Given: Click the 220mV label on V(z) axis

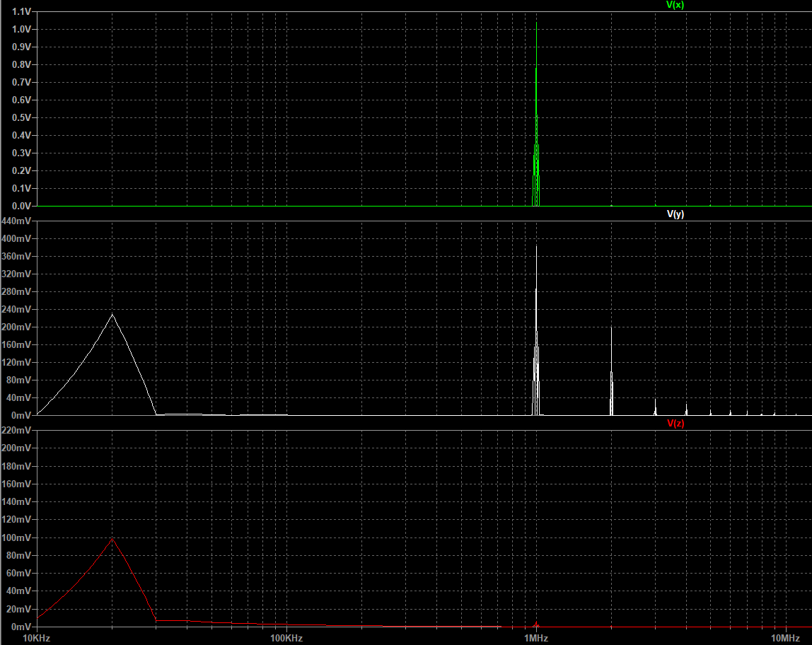Looking at the screenshot, I should pos(16,430).
